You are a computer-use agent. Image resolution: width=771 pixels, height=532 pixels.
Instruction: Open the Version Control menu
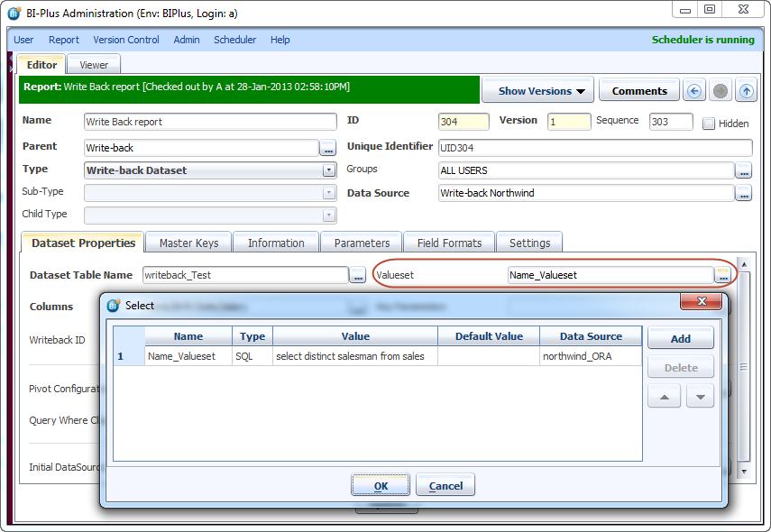[126, 40]
